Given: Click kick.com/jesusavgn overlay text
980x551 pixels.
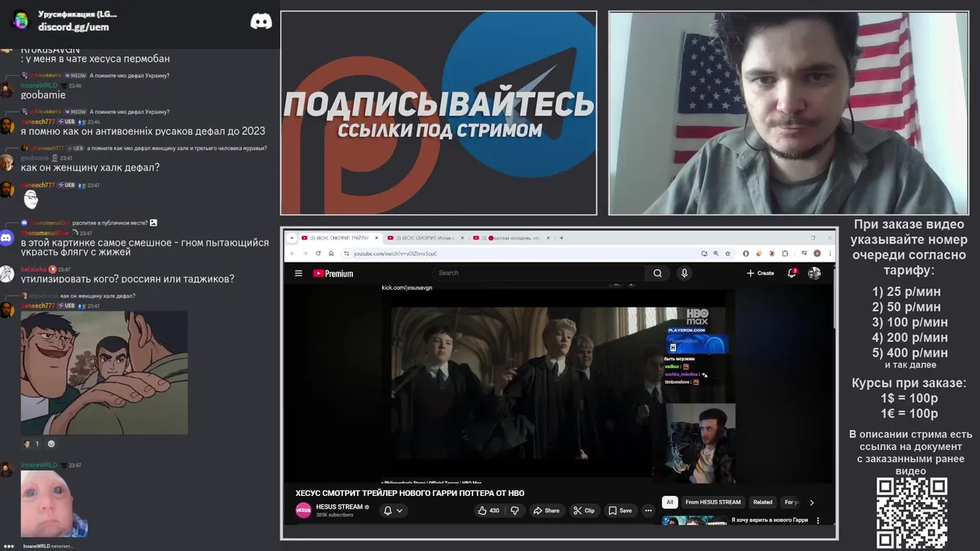Looking at the screenshot, I should tap(407, 288).
